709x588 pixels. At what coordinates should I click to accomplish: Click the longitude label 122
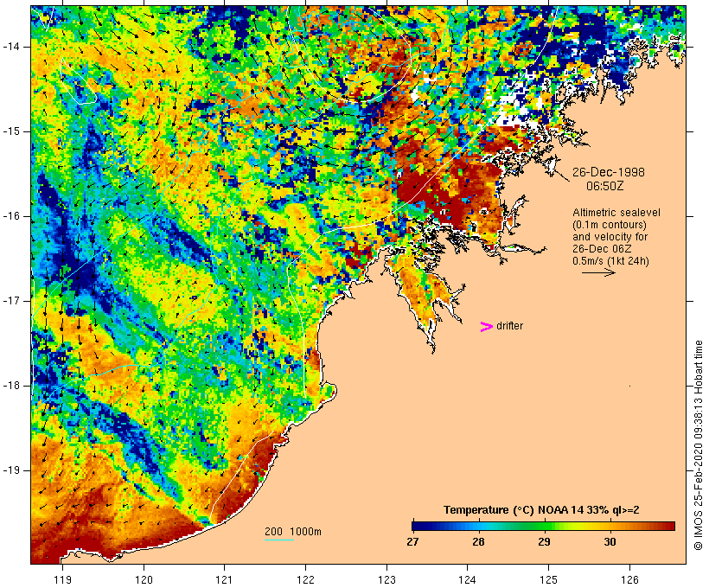(306, 579)
